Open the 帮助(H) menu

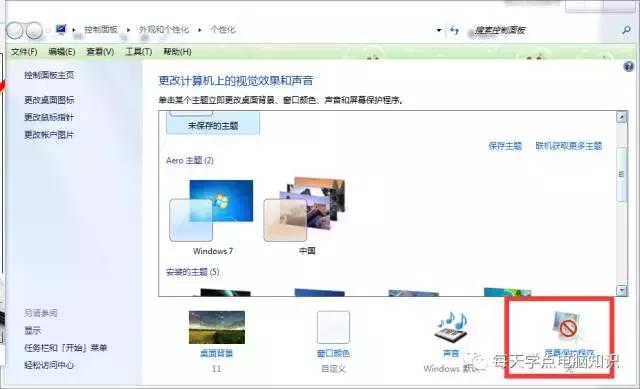[x=177, y=52]
